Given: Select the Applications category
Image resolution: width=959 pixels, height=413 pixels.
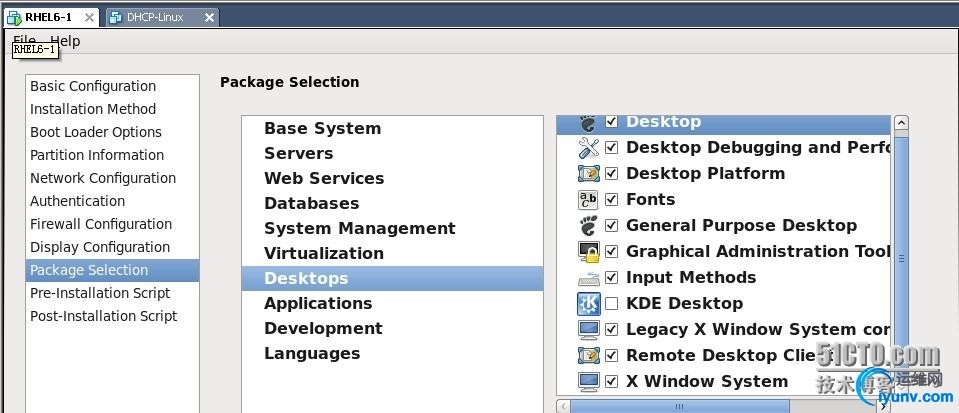Looking at the screenshot, I should pos(392,303).
